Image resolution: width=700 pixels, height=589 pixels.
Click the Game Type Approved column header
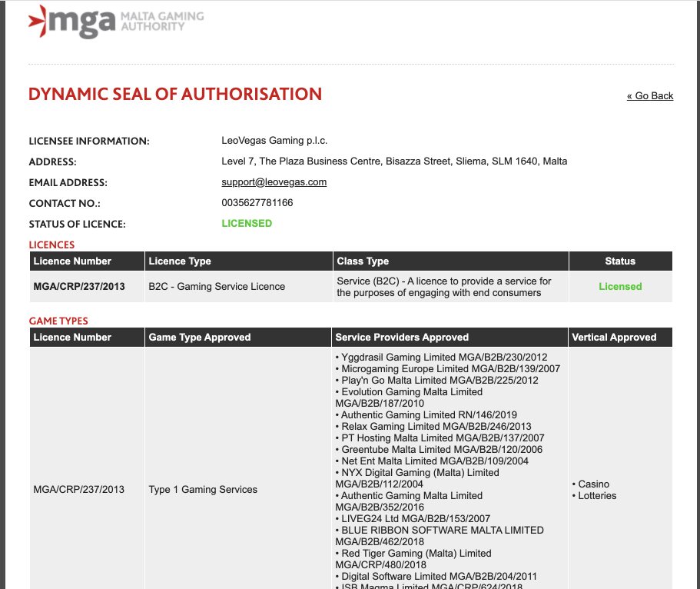coord(238,338)
